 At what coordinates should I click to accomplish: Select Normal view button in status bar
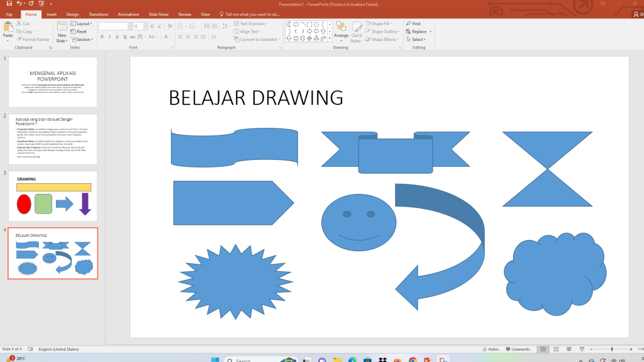coord(543,349)
